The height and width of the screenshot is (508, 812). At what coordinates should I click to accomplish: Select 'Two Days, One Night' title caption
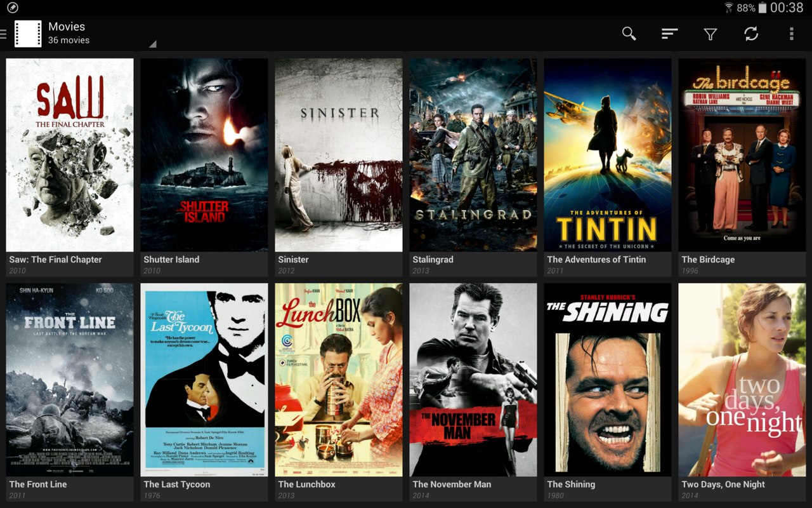(x=723, y=485)
